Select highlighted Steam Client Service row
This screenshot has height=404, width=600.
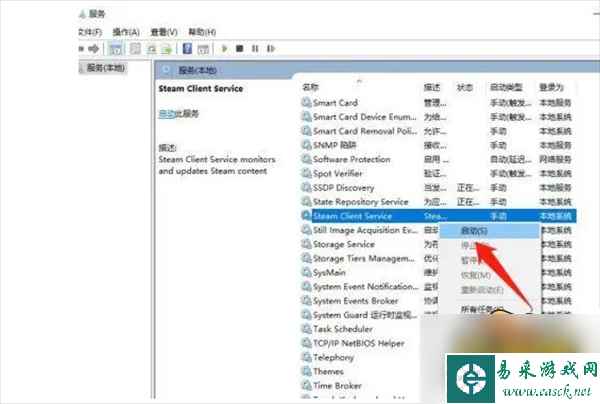click(x=439, y=216)
